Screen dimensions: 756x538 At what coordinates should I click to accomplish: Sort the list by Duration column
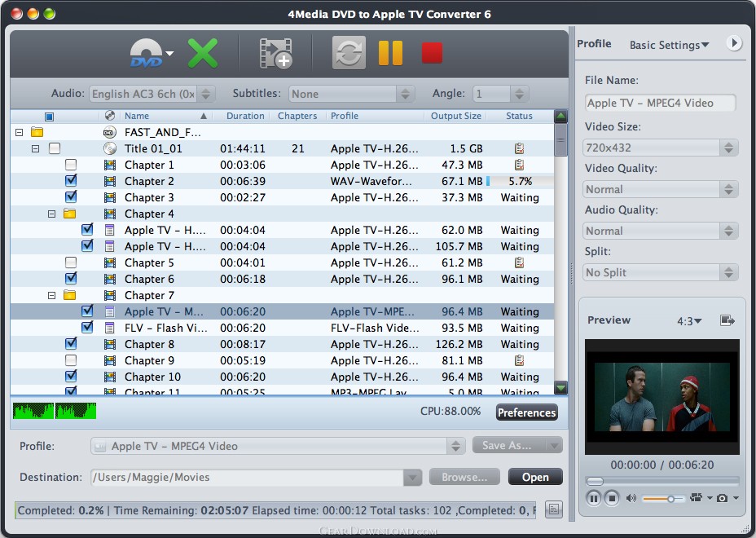click(x=244, y=116)
